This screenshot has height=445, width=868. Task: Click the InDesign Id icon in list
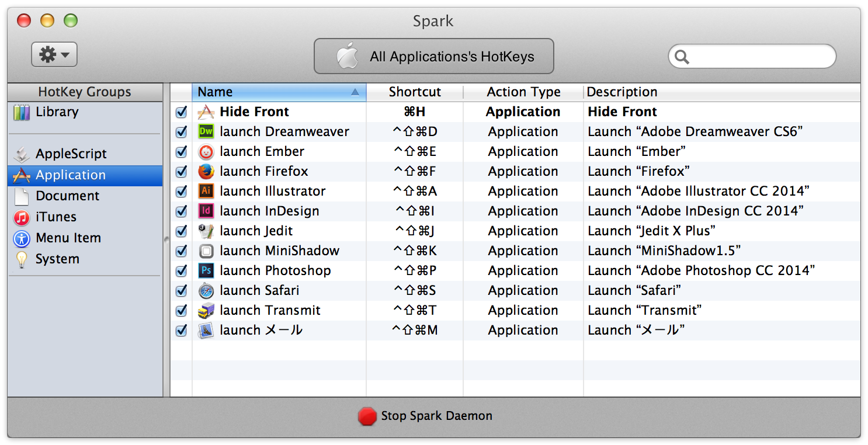(x=206, y=211)
